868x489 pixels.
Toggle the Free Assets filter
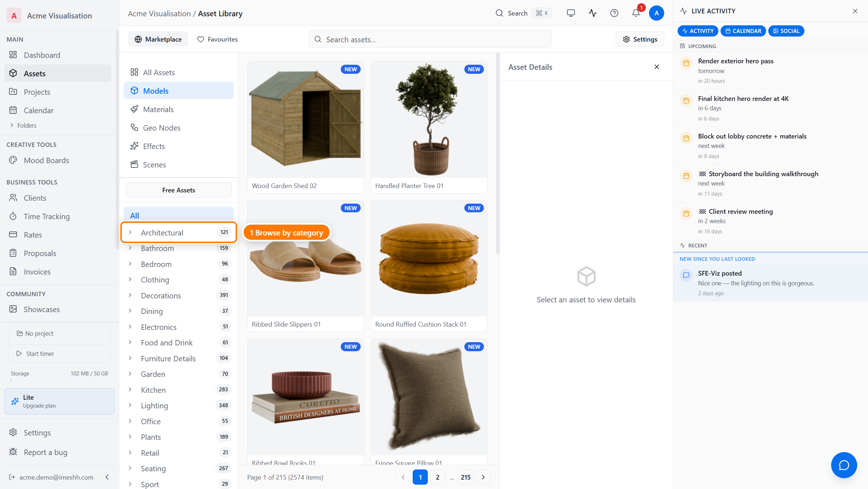[x=179, y=190]
